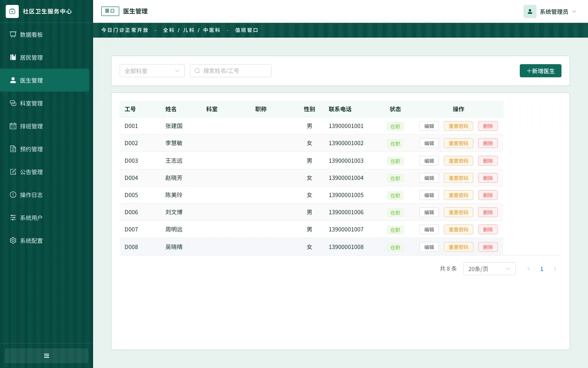Click the 搜索姓名/工号 search field
The width and height of the screenshot is (588, 368).
pyautogui.click(x=231, y=71)
